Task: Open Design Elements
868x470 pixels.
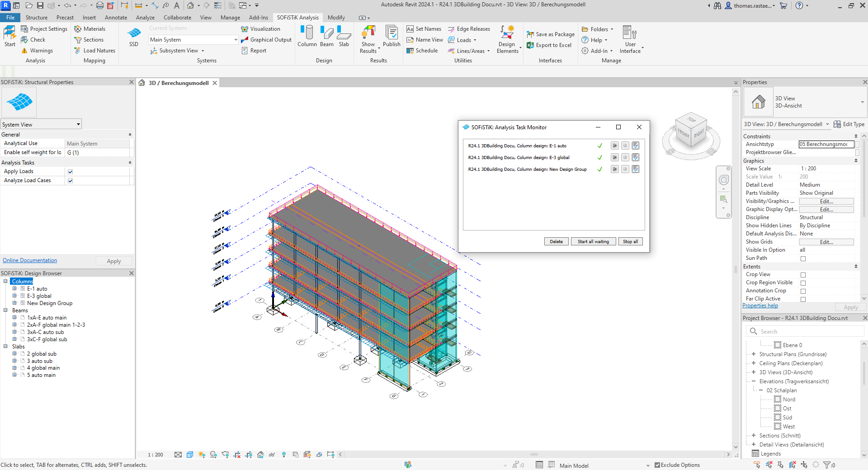Action: 507,39
